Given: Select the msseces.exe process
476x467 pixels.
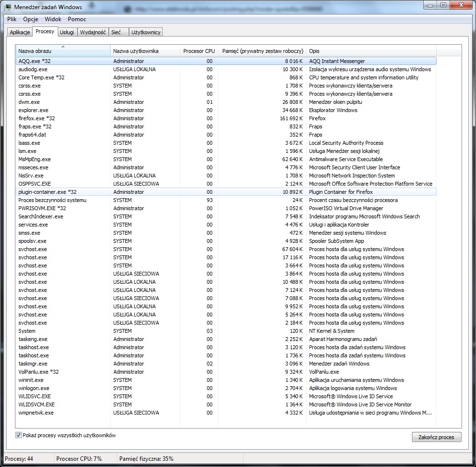Looking at the screenshot, I should tap(226, 167).
